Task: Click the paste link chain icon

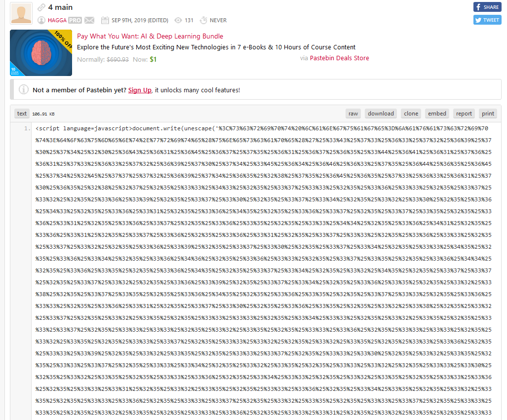Action: (x=41, y=7)
